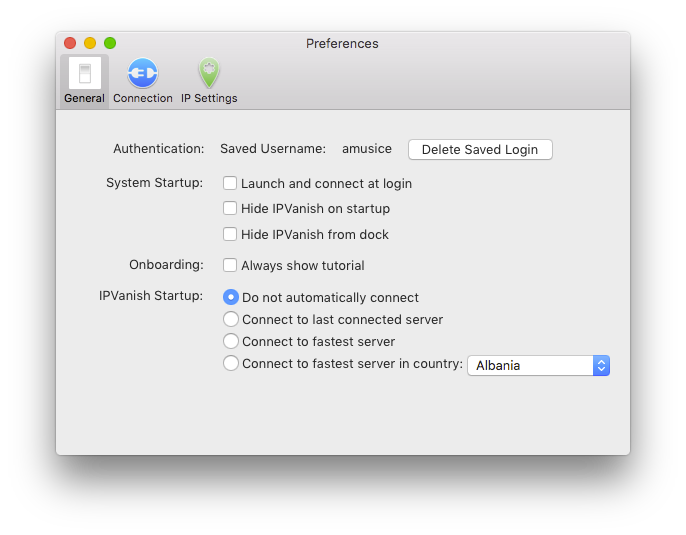Screen dimensions: 686x535
Task: Click the IPVanish Startup label
Action: (x=151, y=296)
